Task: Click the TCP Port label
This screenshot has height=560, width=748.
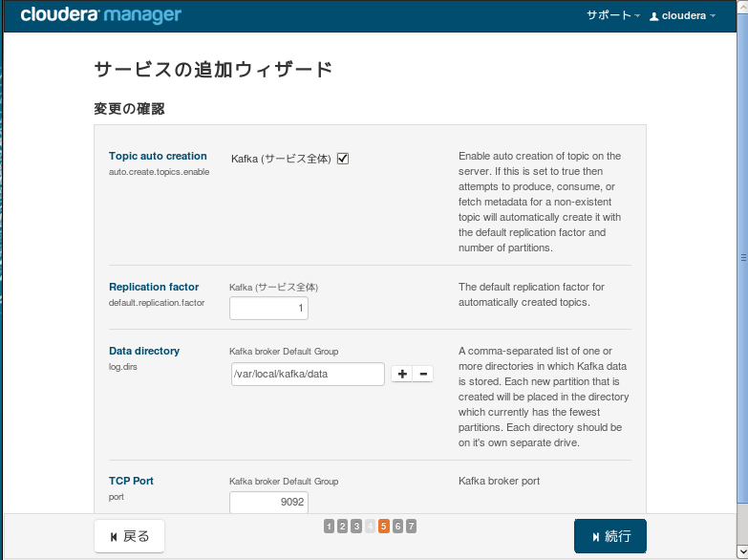Action: [131, 481]
